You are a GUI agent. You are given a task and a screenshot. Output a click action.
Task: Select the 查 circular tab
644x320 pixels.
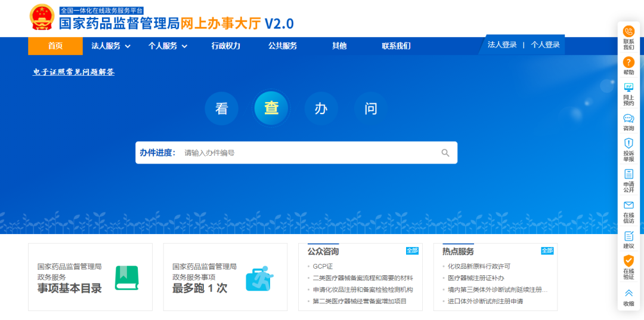coord(271,108)
